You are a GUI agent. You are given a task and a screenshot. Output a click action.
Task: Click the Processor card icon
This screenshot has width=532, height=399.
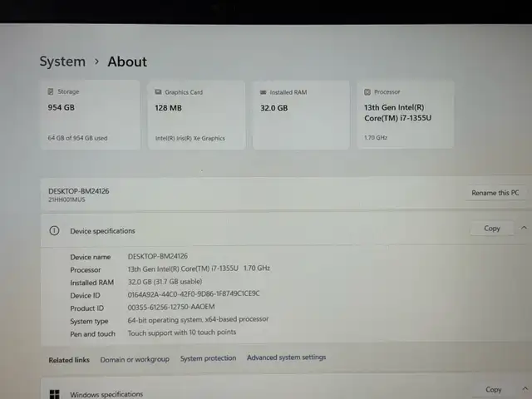[367, 92]
